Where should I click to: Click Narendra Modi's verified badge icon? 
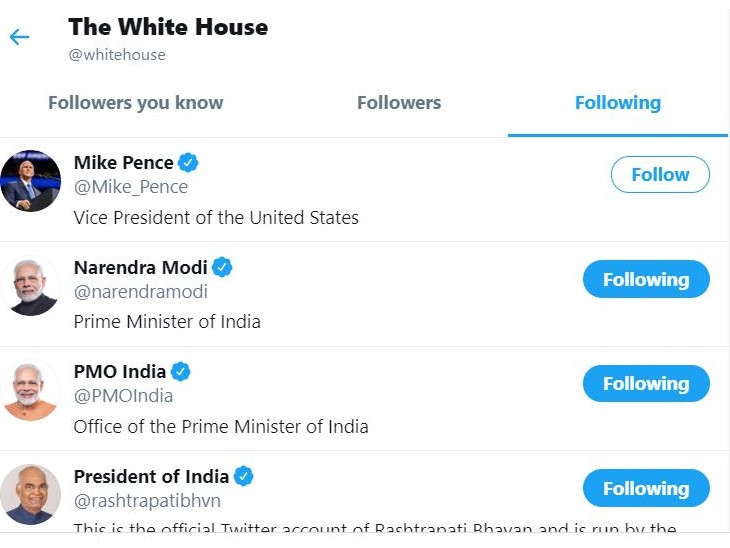pyautogui.click(x=223, y=267)
